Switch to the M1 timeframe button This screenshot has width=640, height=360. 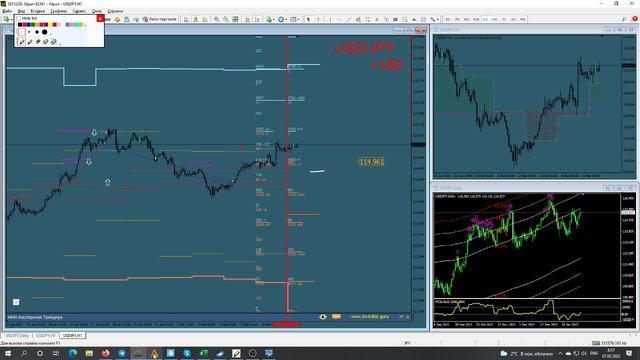coord(448,19)
